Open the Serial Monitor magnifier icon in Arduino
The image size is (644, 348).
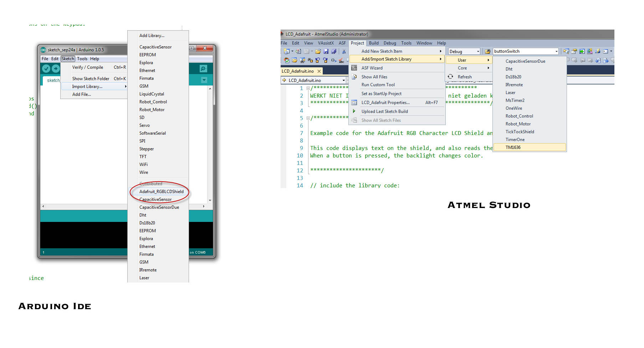[203, 68]
